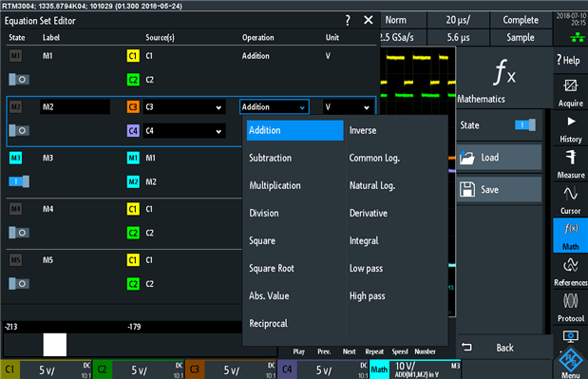Turn off the M3 equation state switch
588x379 pixels.
pyautogui.click(x=19, y=181)
